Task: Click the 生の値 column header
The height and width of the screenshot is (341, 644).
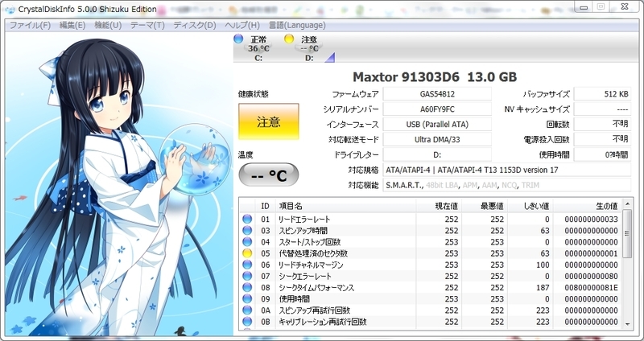Action: click(588, 206)
